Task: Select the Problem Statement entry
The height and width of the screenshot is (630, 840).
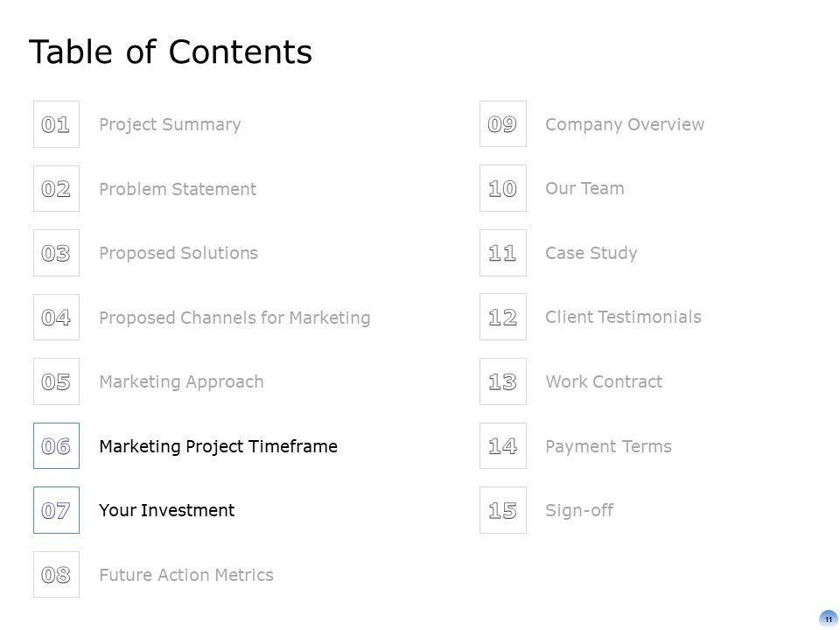Action: coord(178,189)
